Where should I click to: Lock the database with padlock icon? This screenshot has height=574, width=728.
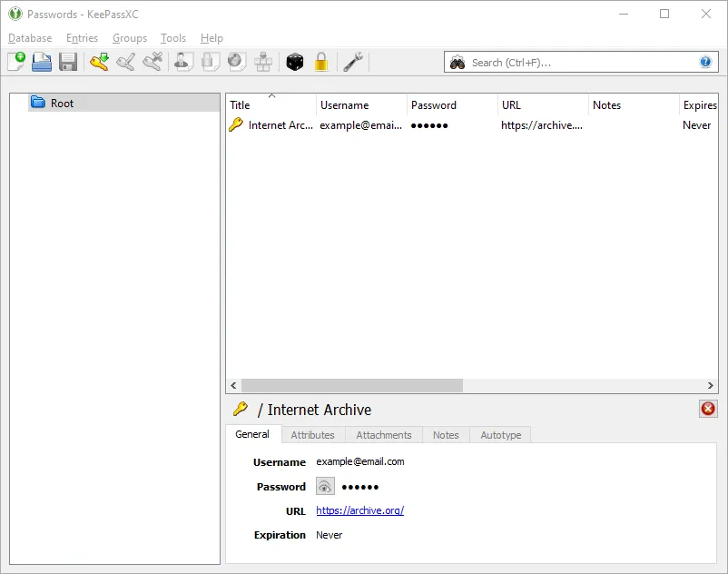point(321,62)
